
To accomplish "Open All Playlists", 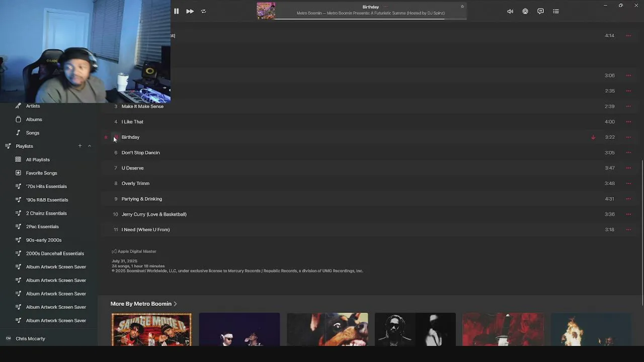I will [x=38, y=160].
